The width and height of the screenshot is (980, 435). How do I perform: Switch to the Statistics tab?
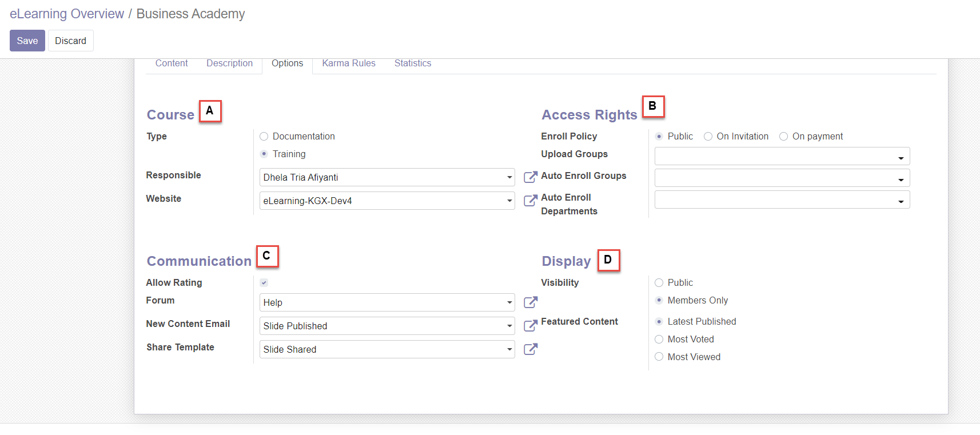point(413,63)
